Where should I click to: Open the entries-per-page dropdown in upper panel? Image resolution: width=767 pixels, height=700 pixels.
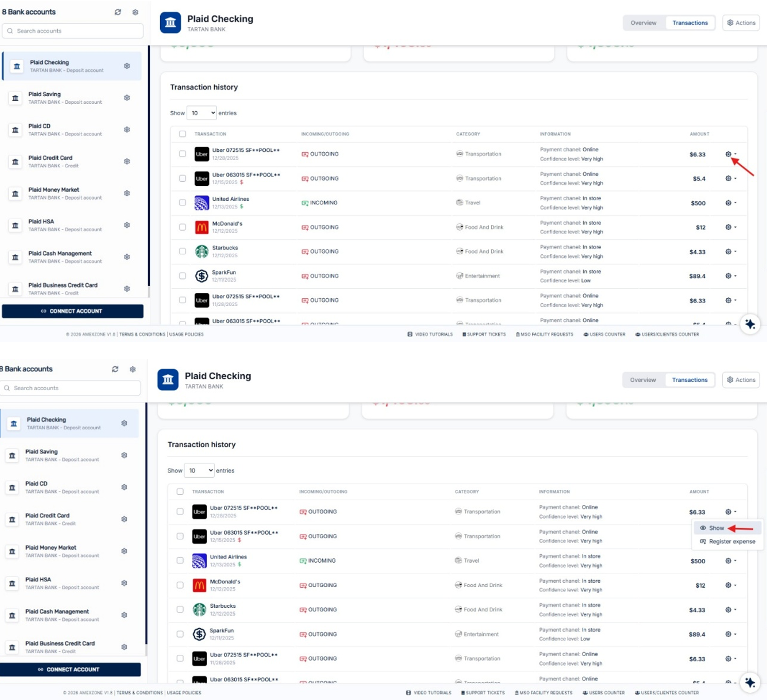202,113
